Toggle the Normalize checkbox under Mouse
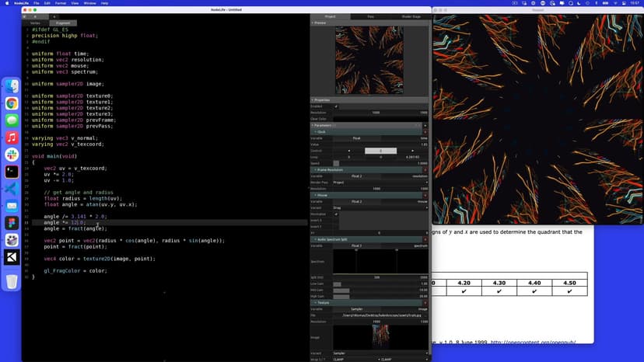This screenshot has height=362, width=644. click(336, 214)
